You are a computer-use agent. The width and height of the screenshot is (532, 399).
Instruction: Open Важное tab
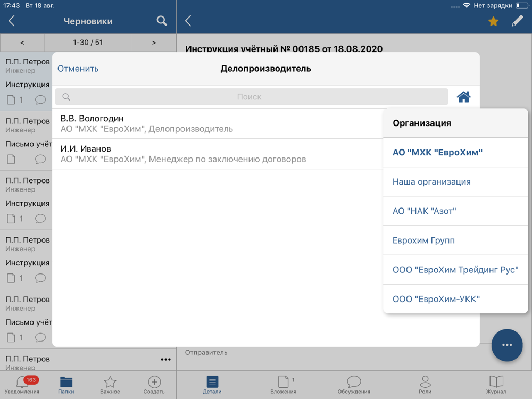point(110,385)
